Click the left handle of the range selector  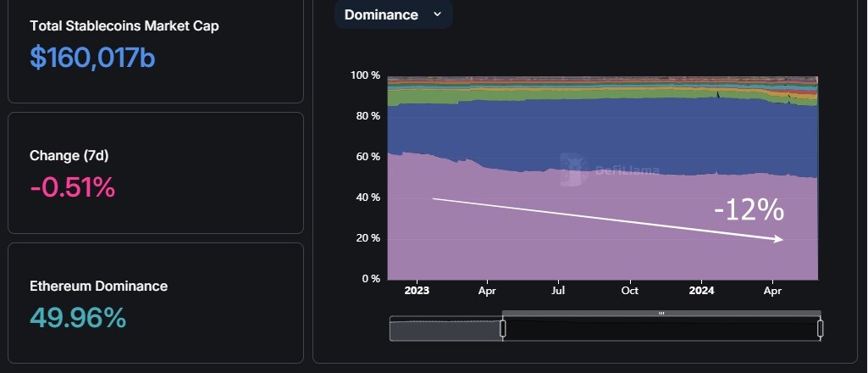(x=503, y=328)
